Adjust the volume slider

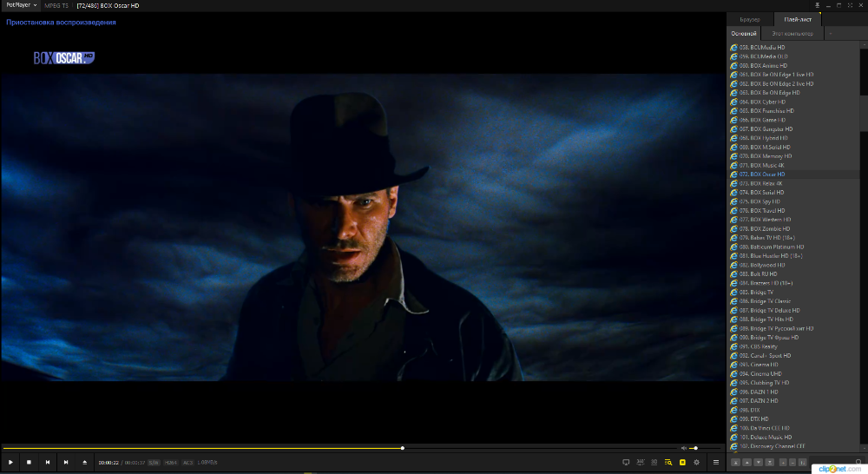705,448
